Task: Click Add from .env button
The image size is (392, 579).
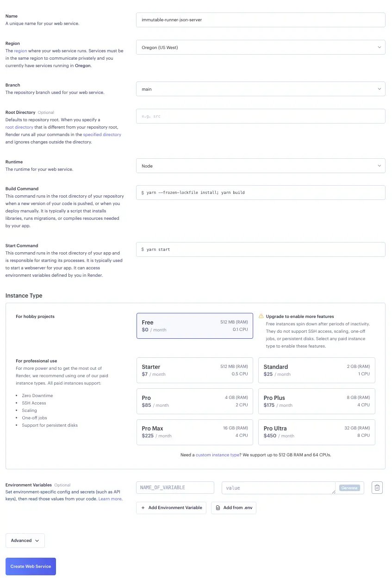Action: [x=234, y=508]
